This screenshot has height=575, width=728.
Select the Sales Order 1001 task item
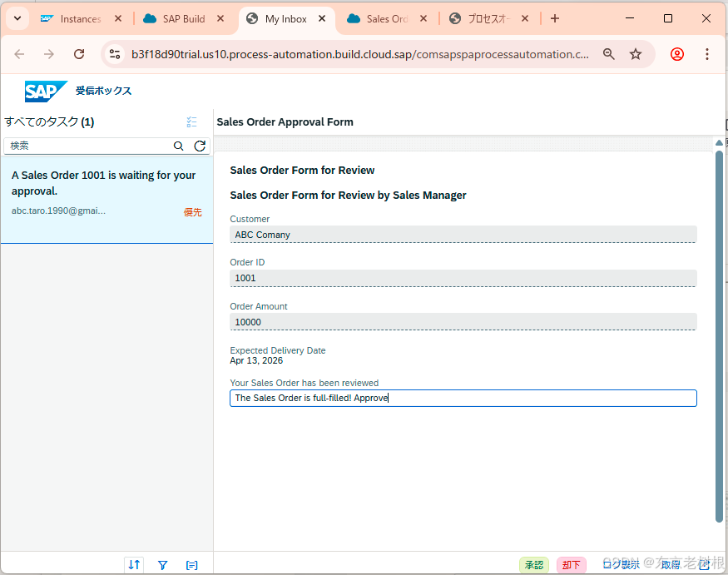(x=106, y=200)
